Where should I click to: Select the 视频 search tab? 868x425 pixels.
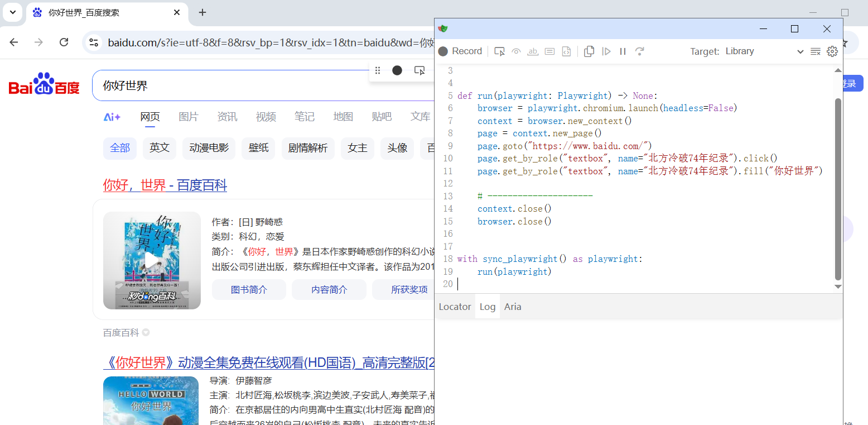coord(266,117)
